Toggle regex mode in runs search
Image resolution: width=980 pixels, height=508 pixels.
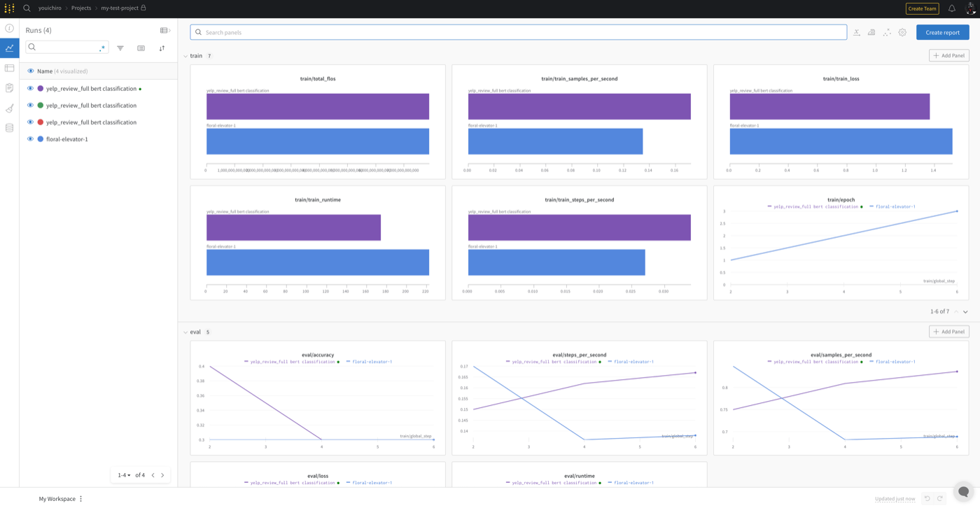[103, 48]
